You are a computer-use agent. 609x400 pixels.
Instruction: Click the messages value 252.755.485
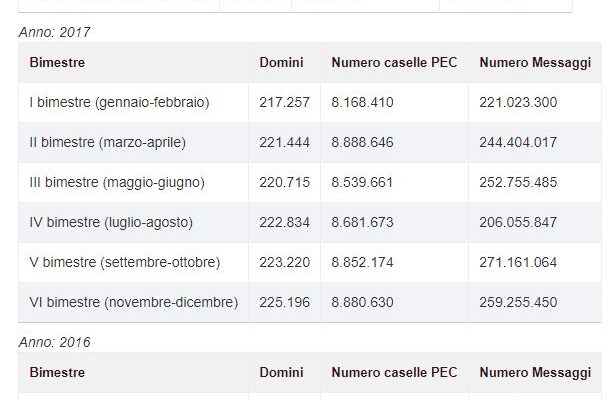(518, 183)
